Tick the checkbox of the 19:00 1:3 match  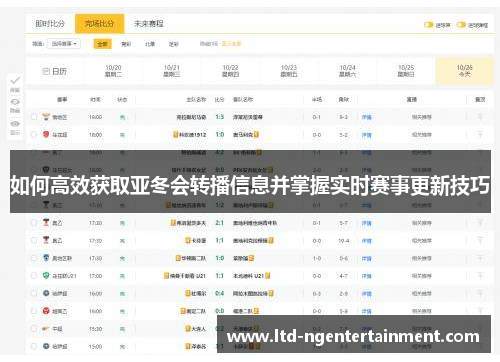[34, 117]
